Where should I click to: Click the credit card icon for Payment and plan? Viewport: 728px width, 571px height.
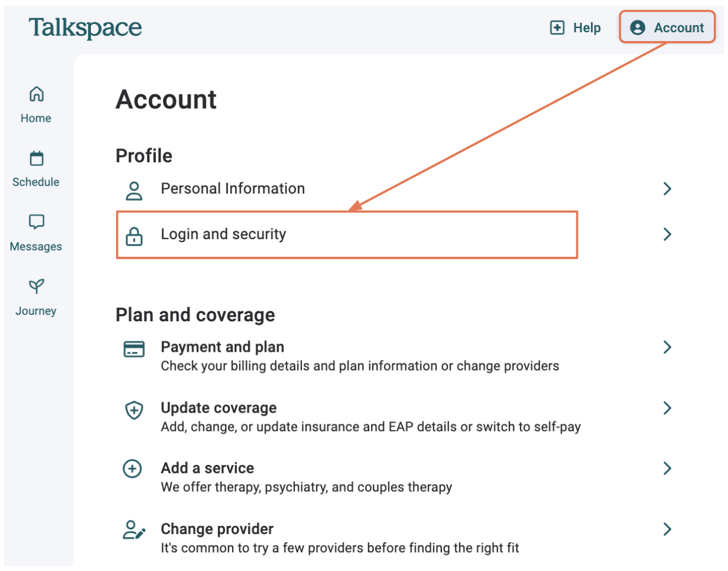[134, 349]
